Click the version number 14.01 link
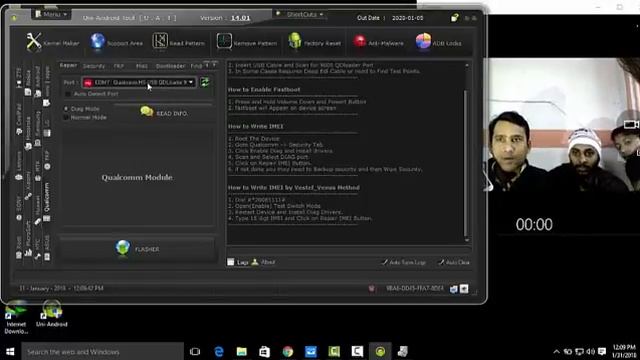 pyautogui.click(x=240, y=18)
